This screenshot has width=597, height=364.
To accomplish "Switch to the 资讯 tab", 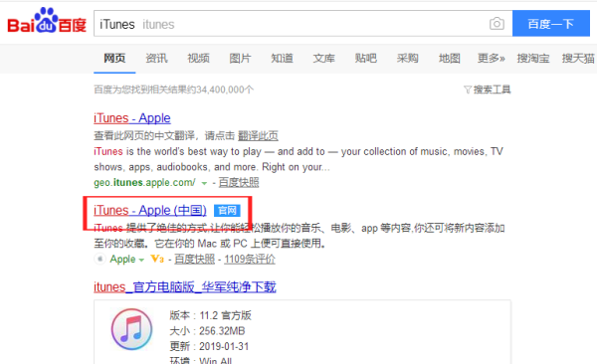I will pos(156,59).
